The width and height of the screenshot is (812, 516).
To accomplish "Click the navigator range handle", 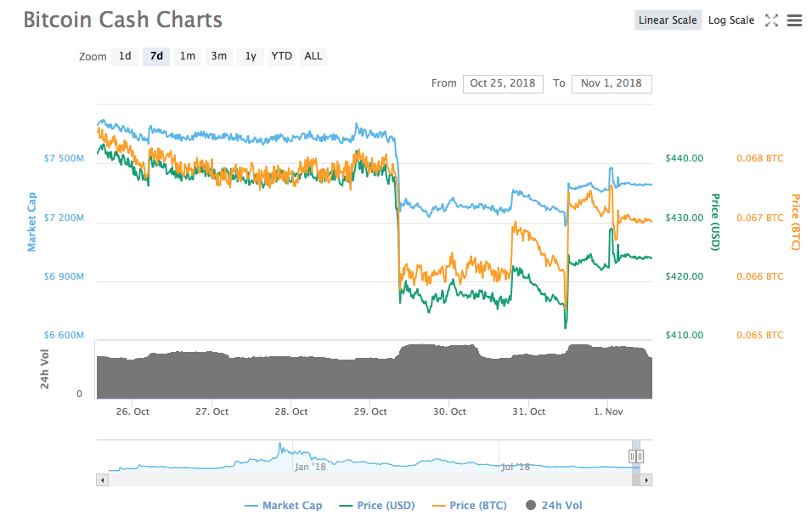I will pos(636,456).
